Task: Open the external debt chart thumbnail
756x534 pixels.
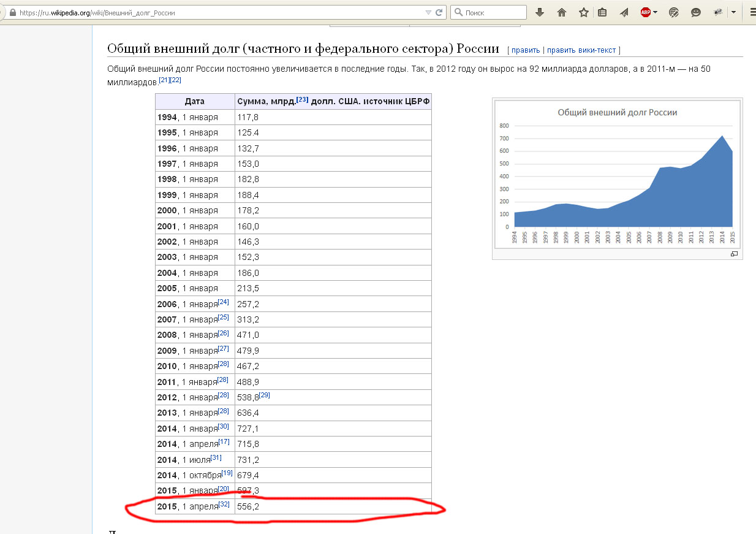Action: 617,174
